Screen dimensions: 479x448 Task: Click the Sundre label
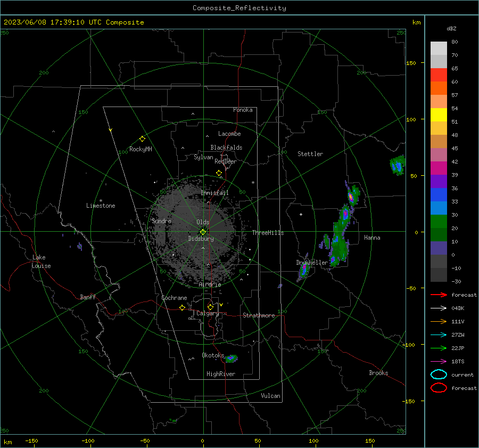click(x=161, y=221)
